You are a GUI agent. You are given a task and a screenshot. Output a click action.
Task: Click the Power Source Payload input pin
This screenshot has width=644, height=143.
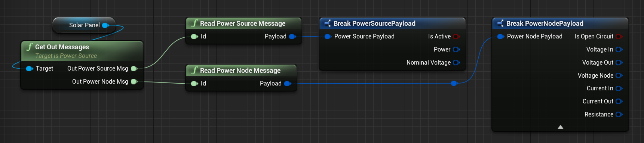point(328,37)
